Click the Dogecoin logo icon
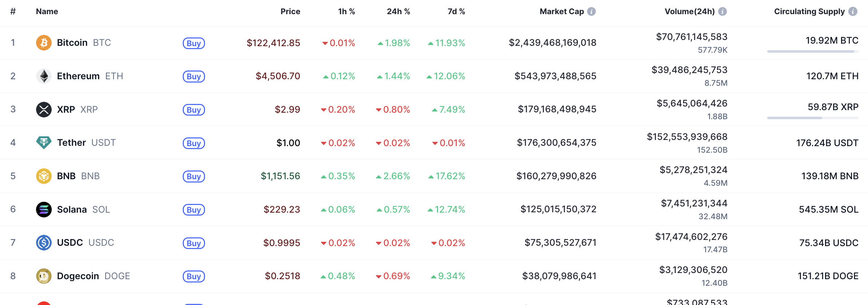The height and width of the screenshot is (305, 868). [44, 276]
